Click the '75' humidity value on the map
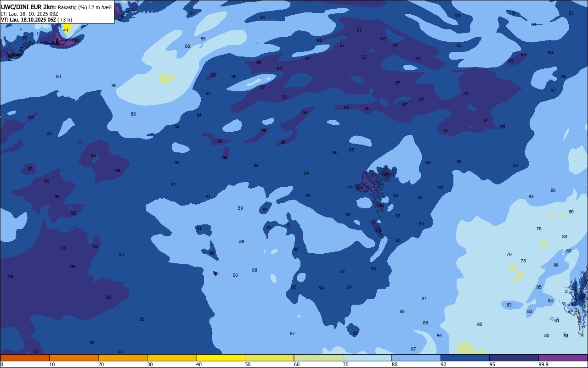Image resolution: width=588 pixels, height=368 pixels. click(x=539, y=229)
